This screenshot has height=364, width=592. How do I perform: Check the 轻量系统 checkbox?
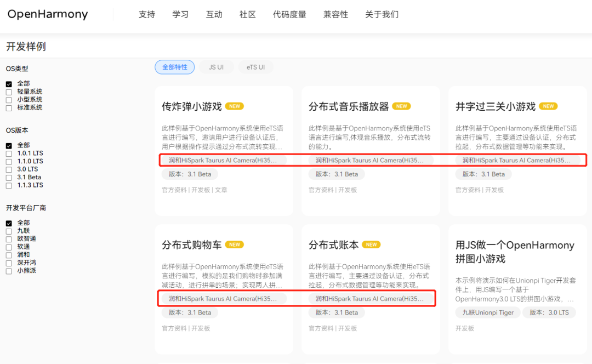(9, 92)
